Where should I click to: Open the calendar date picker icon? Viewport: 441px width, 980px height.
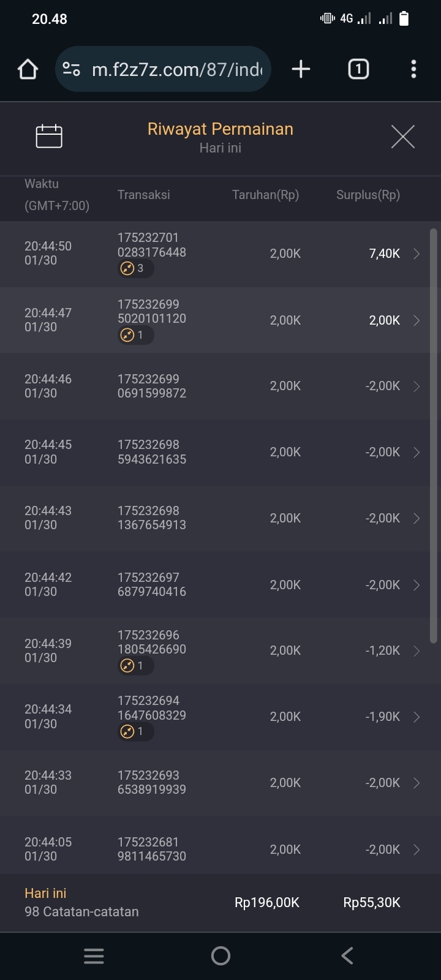(x=49, y=136)
